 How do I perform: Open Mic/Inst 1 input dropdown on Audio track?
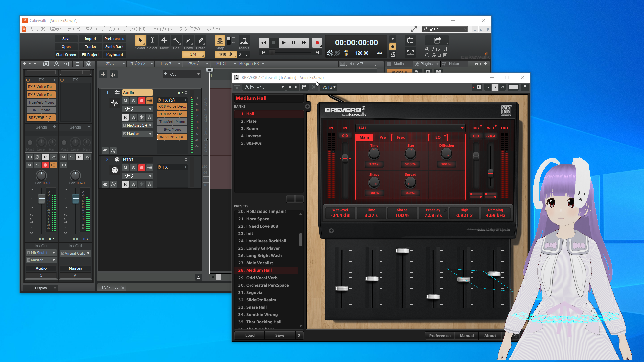coord(137,125)
